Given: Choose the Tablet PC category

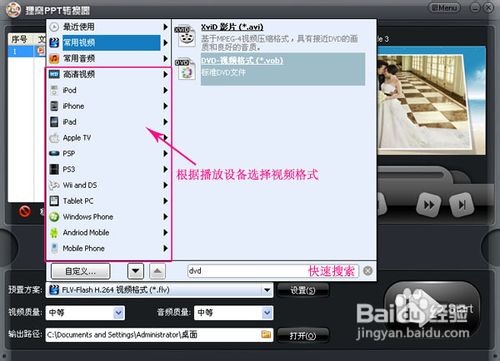Looking at the screenshot, I should [109, 201].
